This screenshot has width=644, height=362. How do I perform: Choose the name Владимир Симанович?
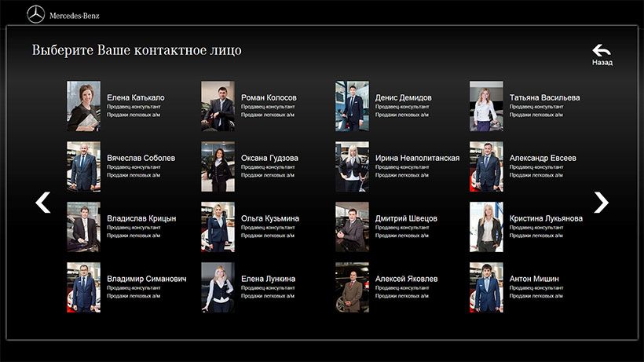146,279
